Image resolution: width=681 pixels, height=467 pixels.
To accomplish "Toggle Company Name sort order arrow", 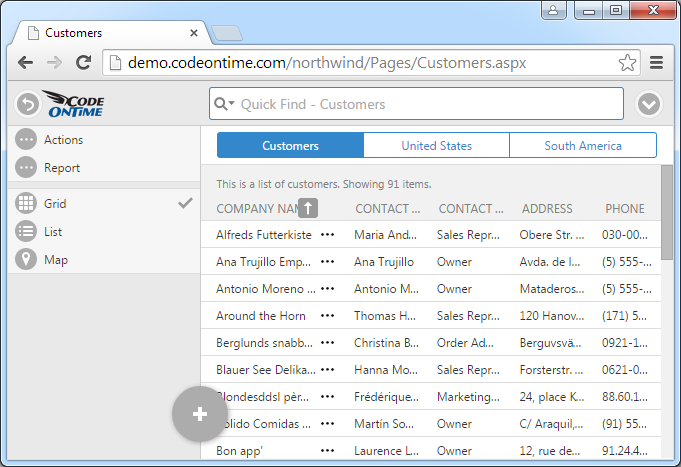I will point(308,208).
